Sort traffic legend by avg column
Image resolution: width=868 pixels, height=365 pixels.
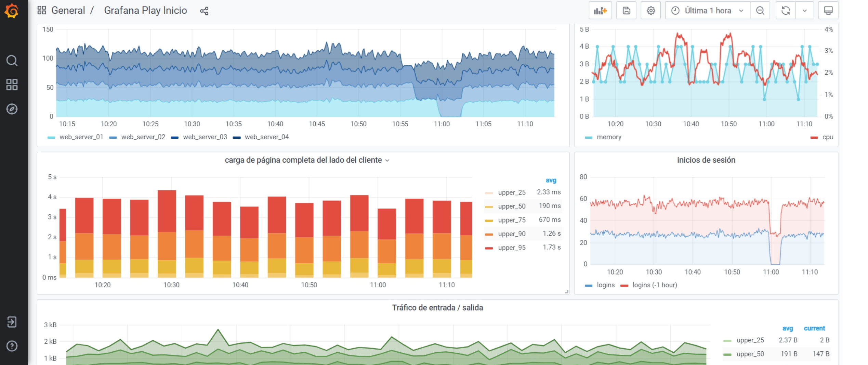787,328
